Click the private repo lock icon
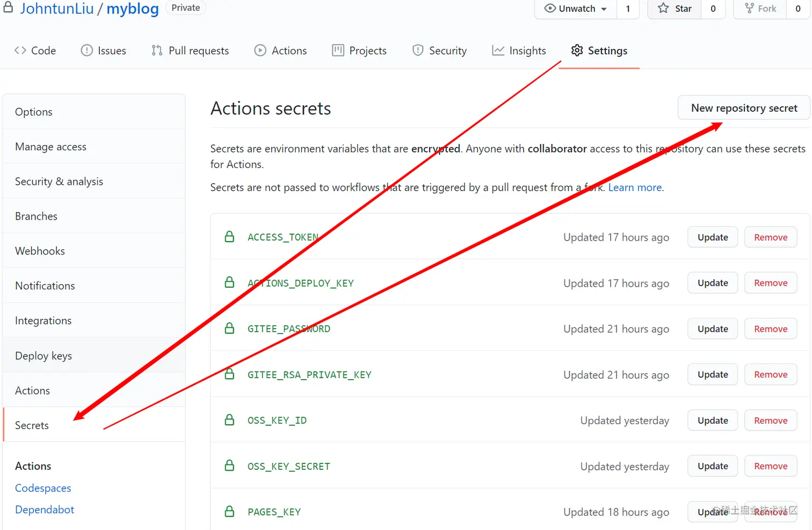Screen dimensions: 812x530 coord(8,7)
